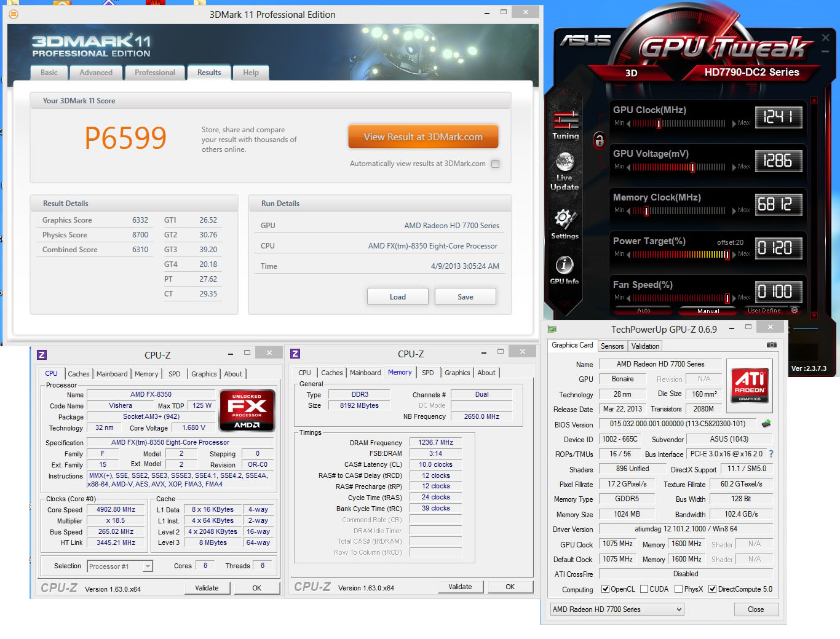This screenshot has height=639, width=840.
Task: Click GPU Tweak scrollbar up arrow
Action: point(814,100)
